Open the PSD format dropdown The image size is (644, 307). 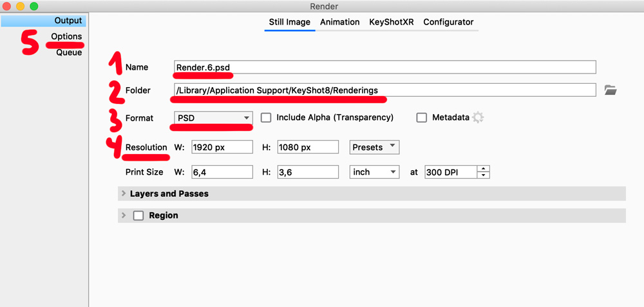pos(213,118)
